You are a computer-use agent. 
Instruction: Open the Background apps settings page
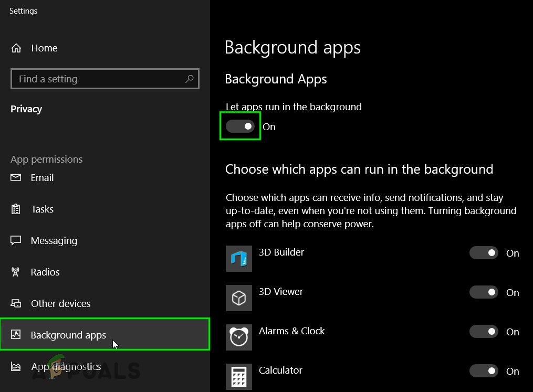point(68,335)
